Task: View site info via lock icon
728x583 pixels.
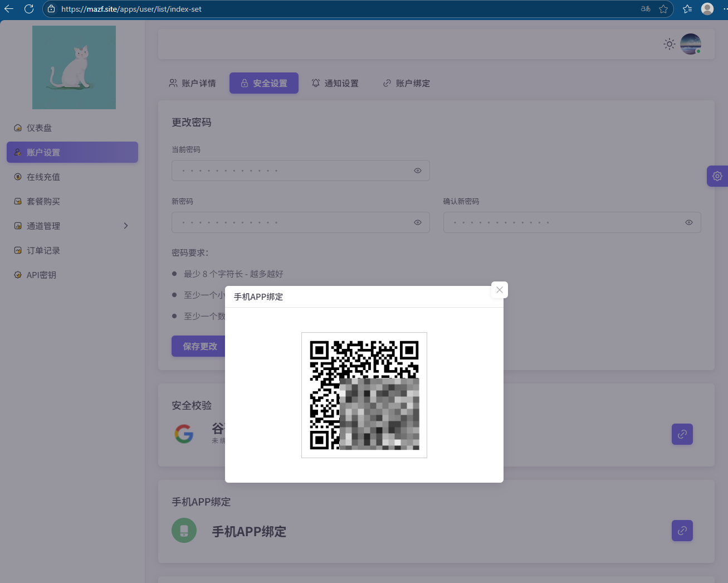Action: coord(51,9)
